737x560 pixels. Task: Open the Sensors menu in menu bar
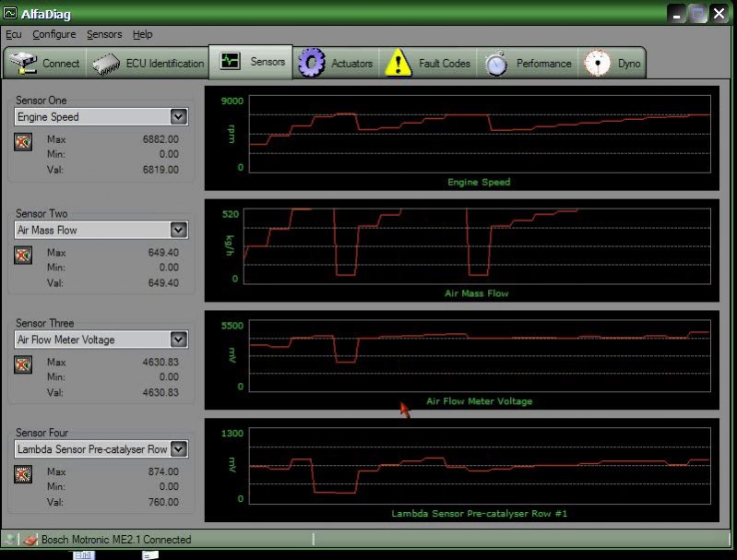click(x=104, y=34)
